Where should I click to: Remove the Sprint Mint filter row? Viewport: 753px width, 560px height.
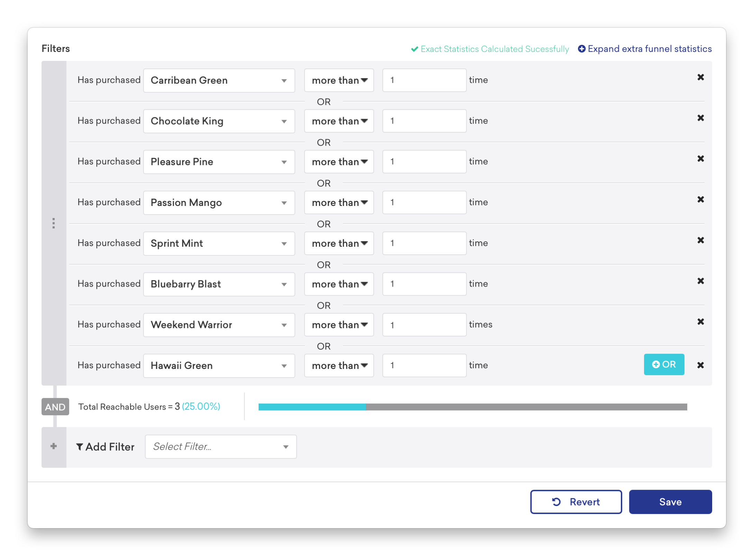click(700, 240)
